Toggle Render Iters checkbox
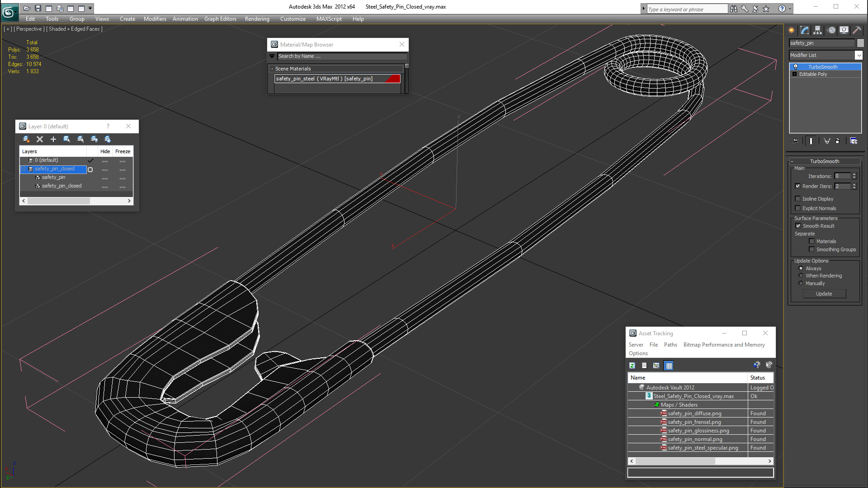868x488 pixels. click(798, 186)
